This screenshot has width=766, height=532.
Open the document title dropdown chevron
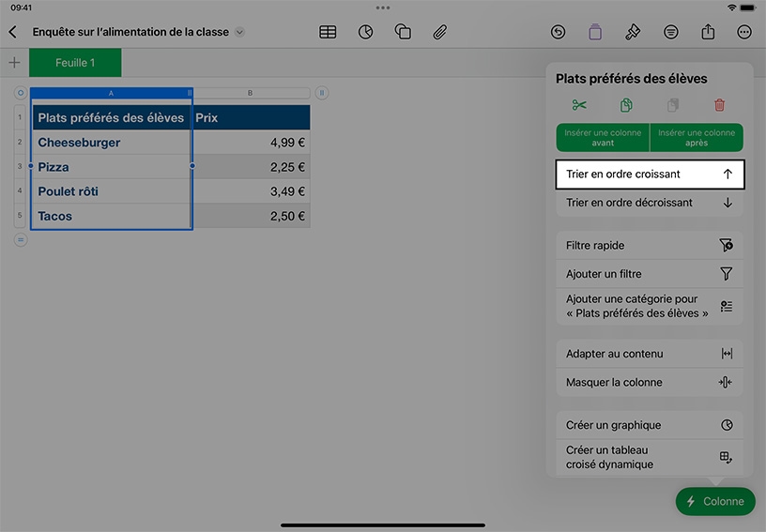pos(239,32)
